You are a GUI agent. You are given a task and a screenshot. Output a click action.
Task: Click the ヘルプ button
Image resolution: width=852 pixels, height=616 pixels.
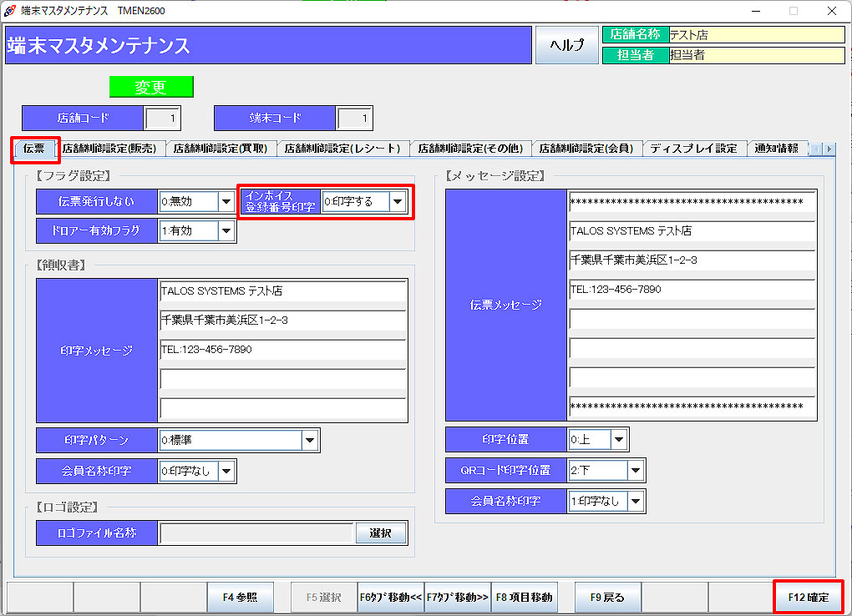[566, 45]
